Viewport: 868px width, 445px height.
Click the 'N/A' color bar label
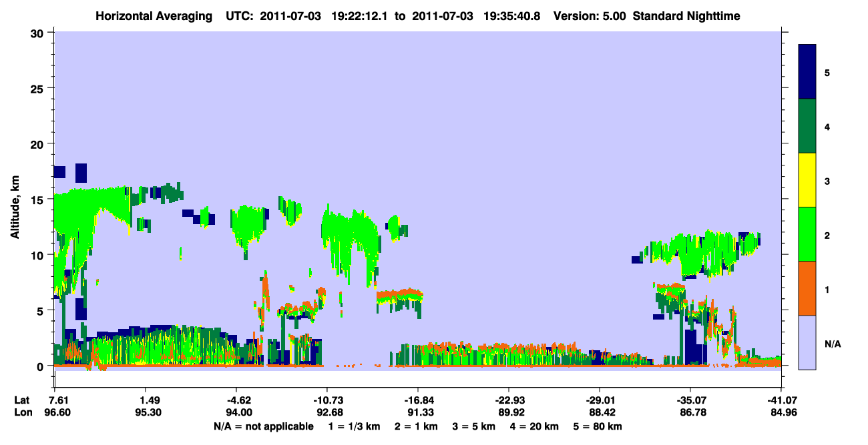832,344
